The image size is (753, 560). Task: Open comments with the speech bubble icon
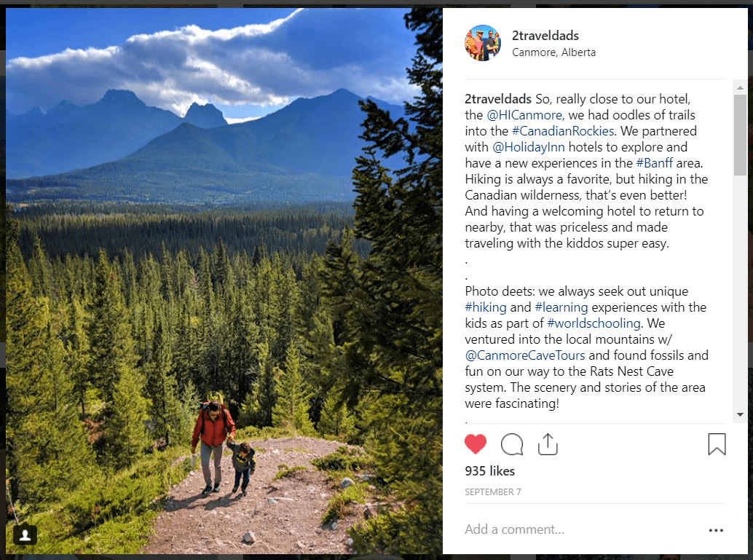coord(512,443)
